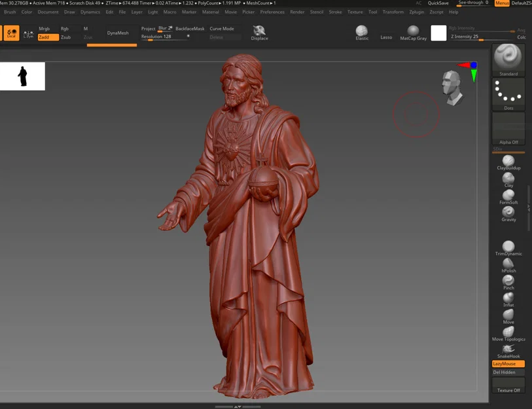
Task: Open the Zscript menu
Action: pos(436,12)
